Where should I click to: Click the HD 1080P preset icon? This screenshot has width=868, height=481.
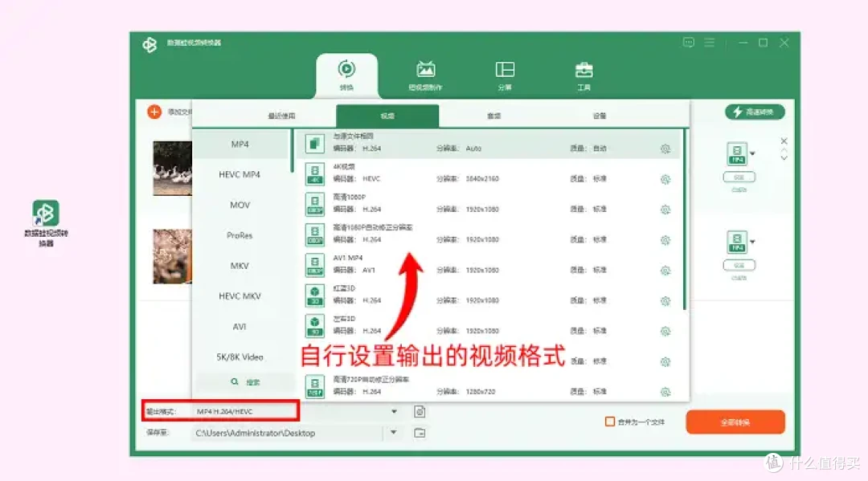(x=314, y=204)
